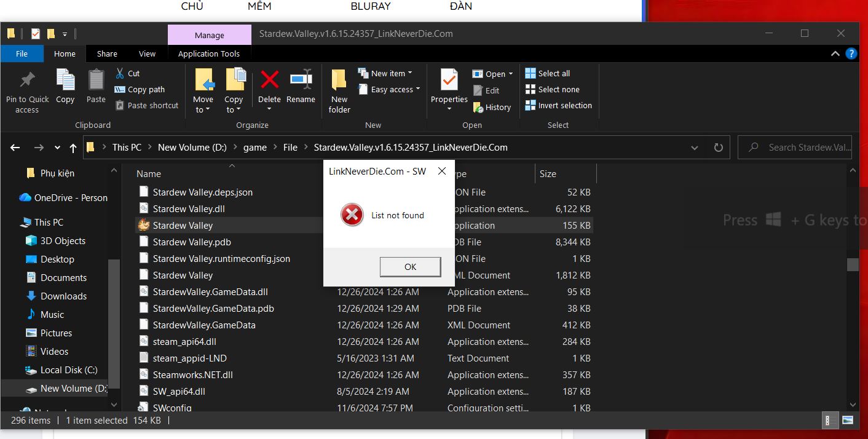Click the Manage contextual tab
Viewport: 868px width, 439px height.
[x=210, y=35]
